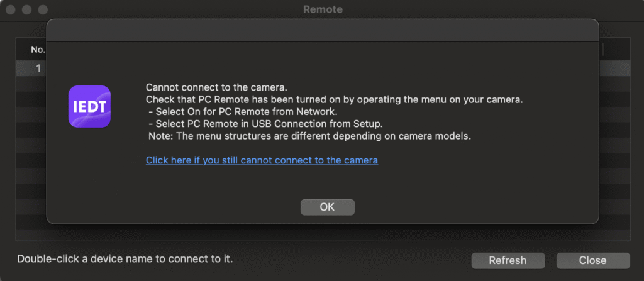Click the device name hint text at bottom
This screenshot has width=644, height=281.
pos(125,259)
